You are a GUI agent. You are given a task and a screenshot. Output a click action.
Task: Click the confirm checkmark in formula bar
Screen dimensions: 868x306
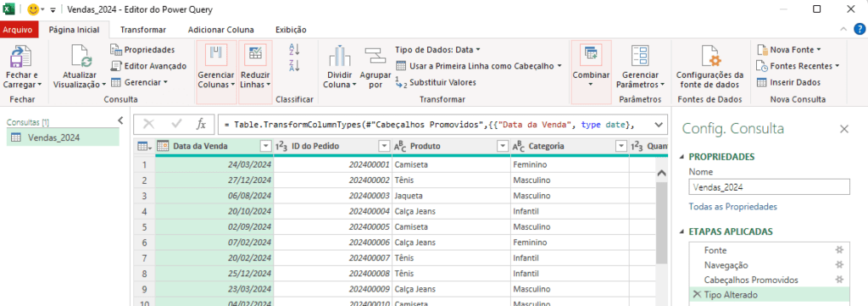pos(176,125)
